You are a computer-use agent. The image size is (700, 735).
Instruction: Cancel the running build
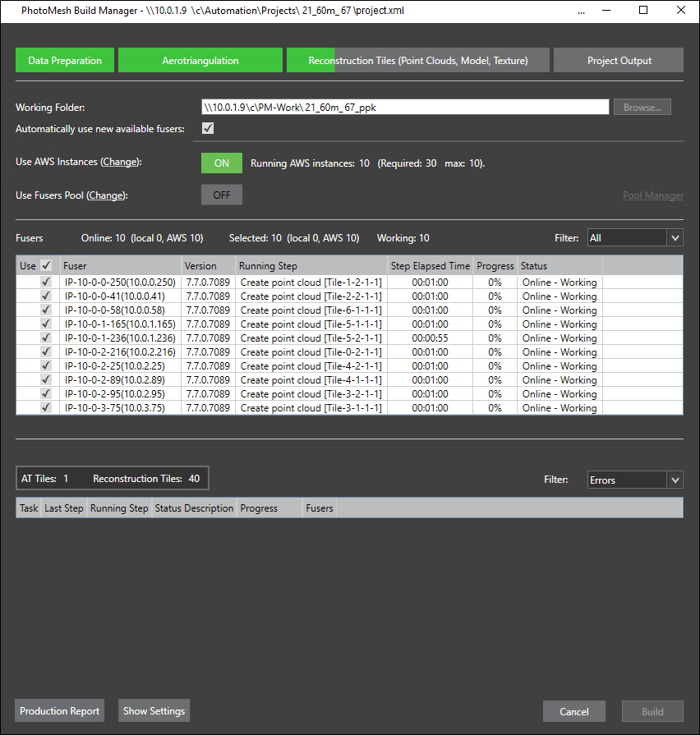573,711
